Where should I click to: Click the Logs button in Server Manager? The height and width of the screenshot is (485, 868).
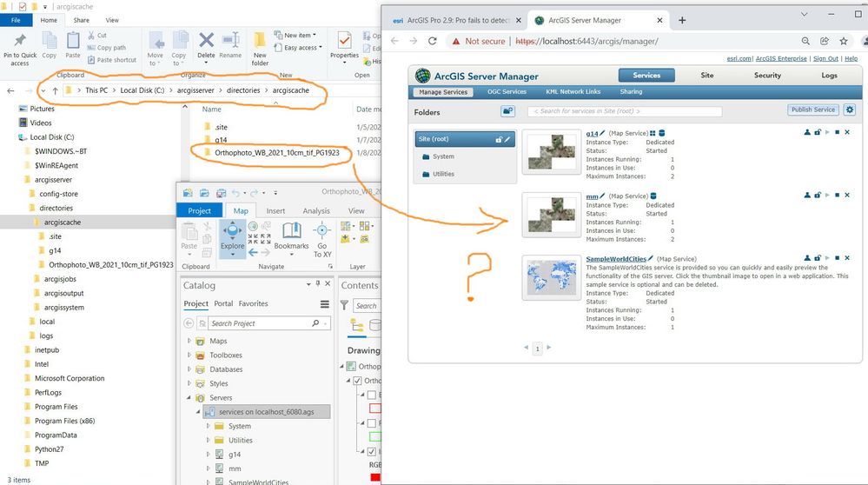click(x=829, y=76)
